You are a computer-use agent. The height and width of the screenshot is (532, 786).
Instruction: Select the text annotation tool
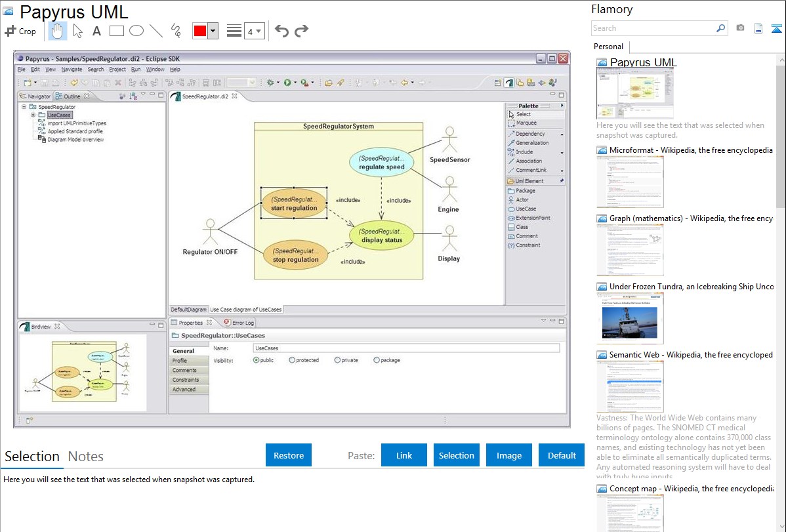click(96, 31)
